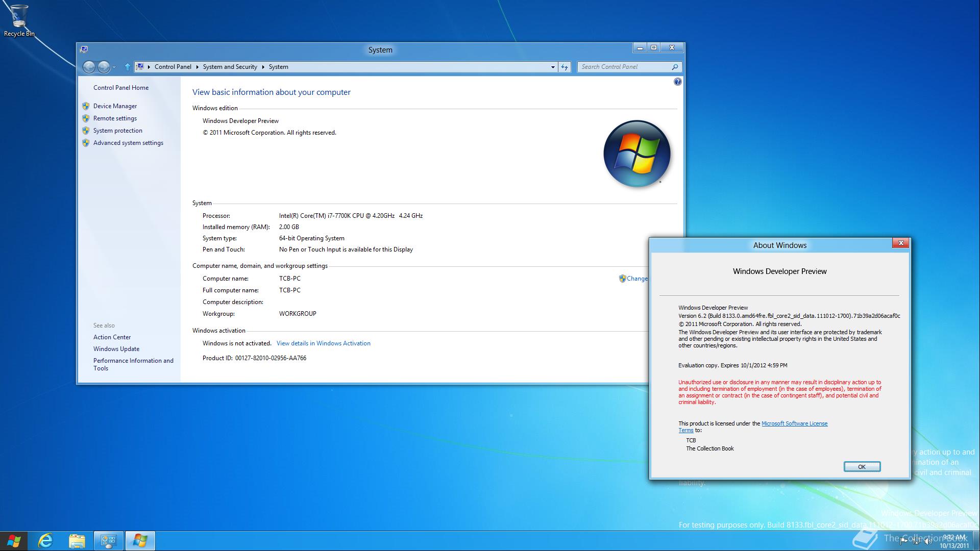Open the address bar history dropdown
The image size is (980, 551).
(553, 67)
